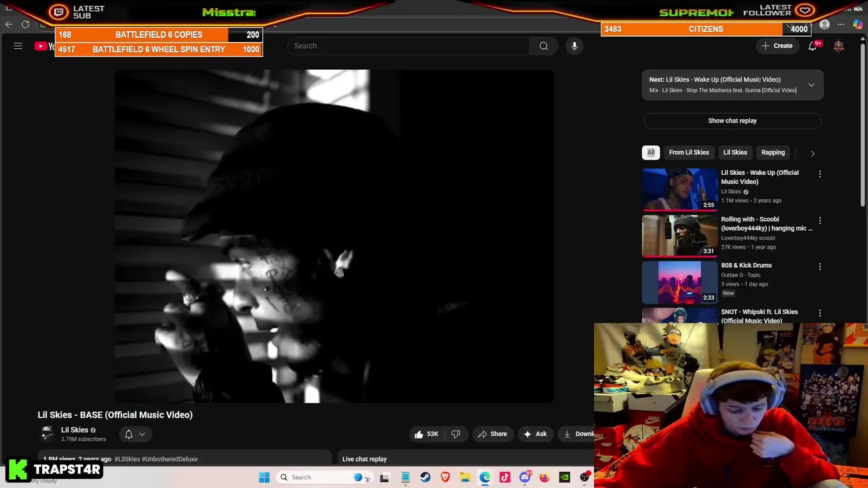Open Lil Skies channel avatar
Image resolution: width=868 pixels, height=488 pixels.
(x=47, y=434)
